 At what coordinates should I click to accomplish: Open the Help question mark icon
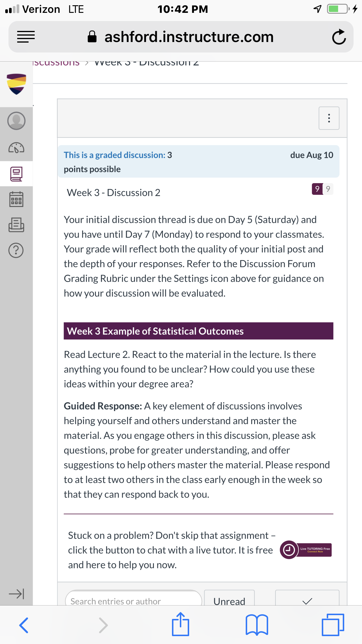[16, 250]
